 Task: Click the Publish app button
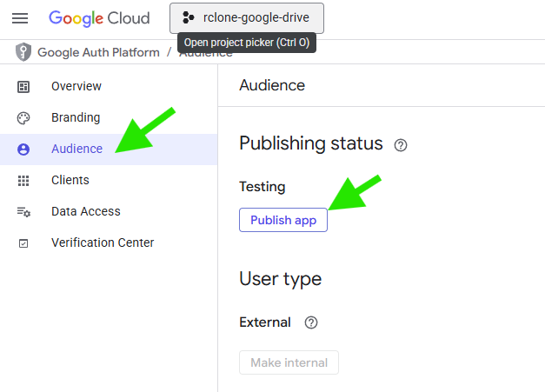(x=283, y=220)
